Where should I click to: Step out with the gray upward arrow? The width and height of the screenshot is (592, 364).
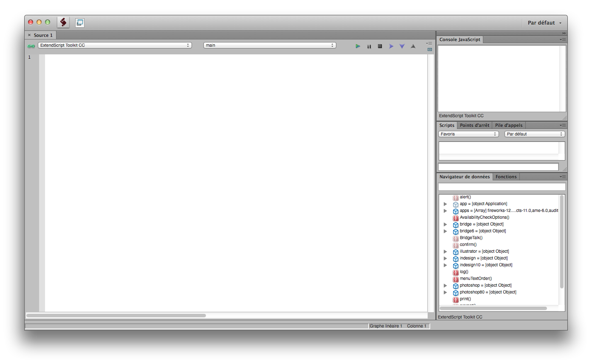point(413,46)
